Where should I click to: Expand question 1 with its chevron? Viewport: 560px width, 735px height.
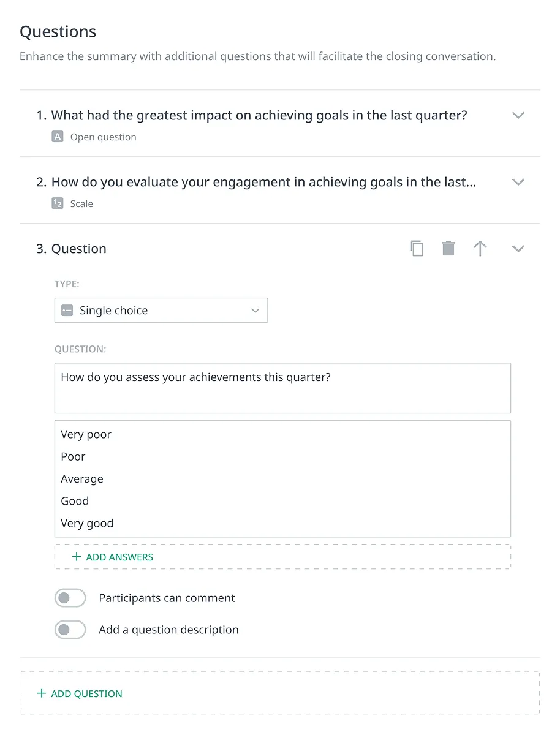point(518,116)
